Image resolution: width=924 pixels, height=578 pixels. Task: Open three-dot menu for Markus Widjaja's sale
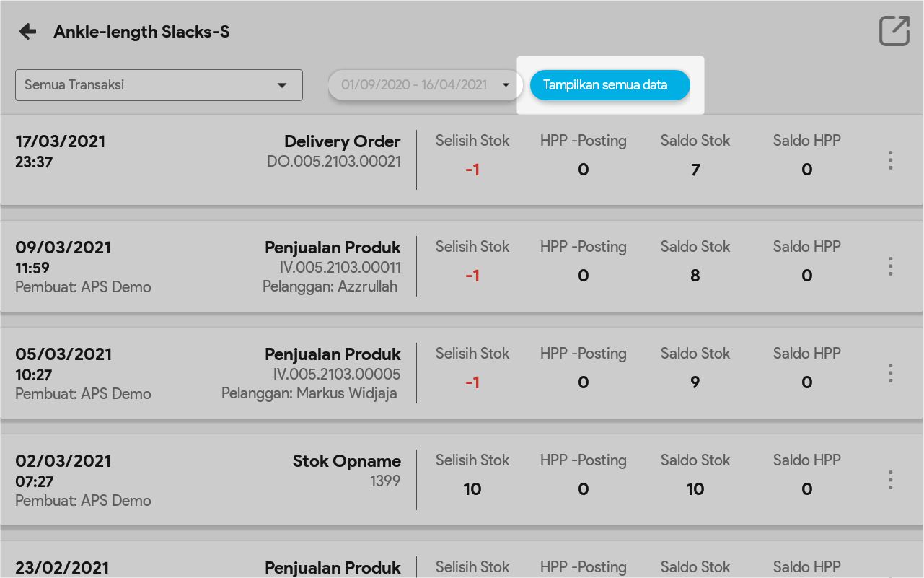coord(891,373)
